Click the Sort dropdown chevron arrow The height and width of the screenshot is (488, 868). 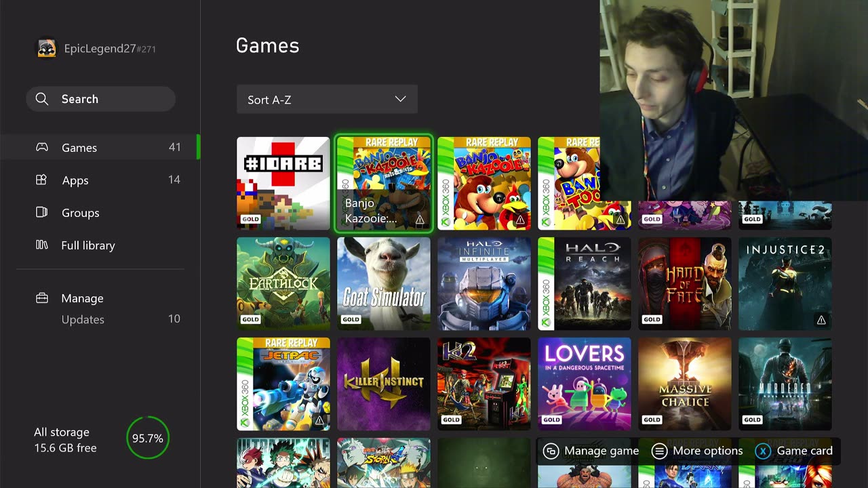point(400,99)
